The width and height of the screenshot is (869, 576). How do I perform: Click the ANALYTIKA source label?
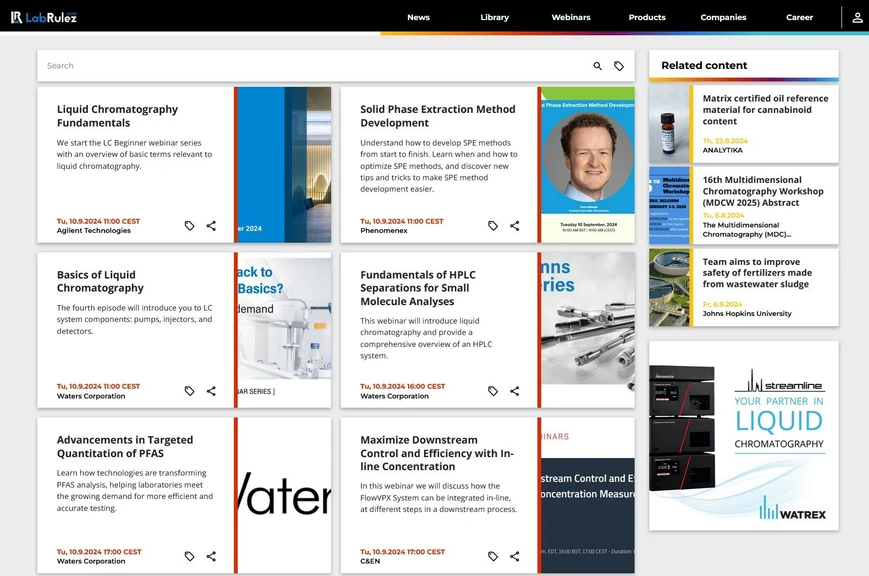point(722,150)
